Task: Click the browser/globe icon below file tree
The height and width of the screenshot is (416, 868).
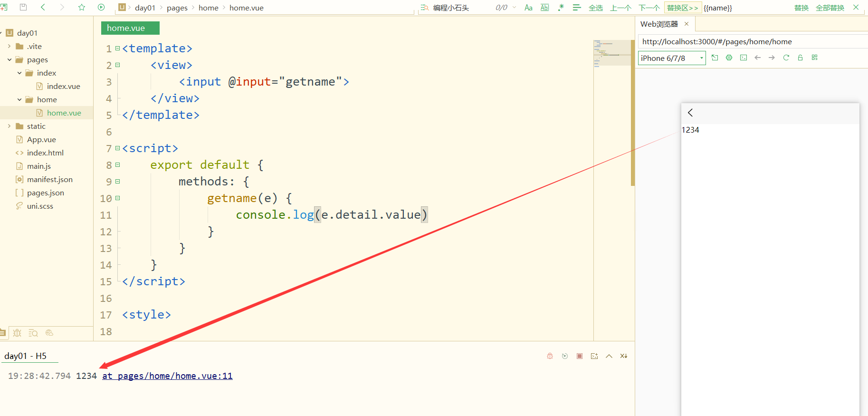Action: (49, 333)
